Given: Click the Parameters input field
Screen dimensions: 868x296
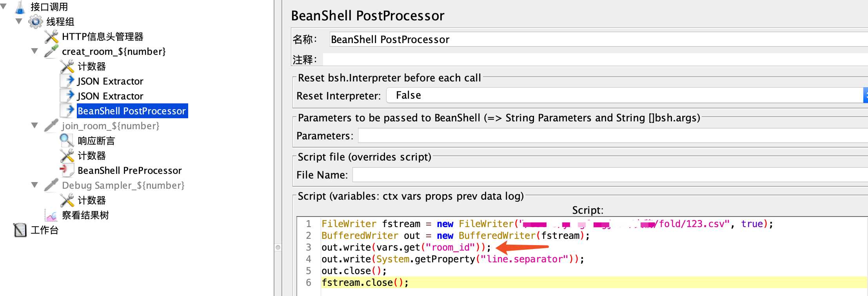Looking at the screenshot, I should tap(613, 136).
